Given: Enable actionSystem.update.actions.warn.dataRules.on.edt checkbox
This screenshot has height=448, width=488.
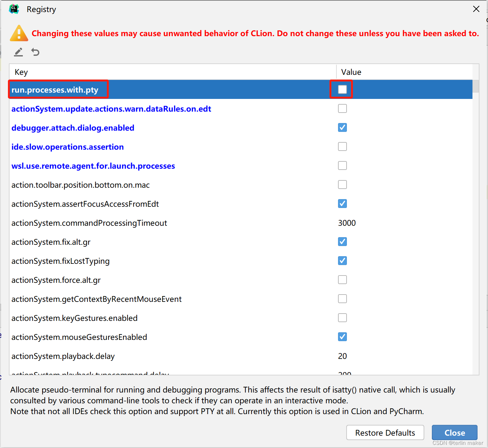Looking at the screenshot, I should [x=342, y=108].
